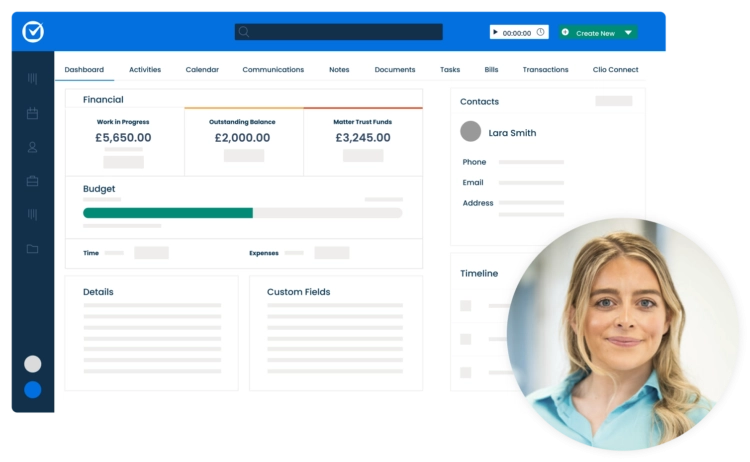750x462 pixels.
Task: Click the plus icon on Create New
Action: [x=566, y=32]
